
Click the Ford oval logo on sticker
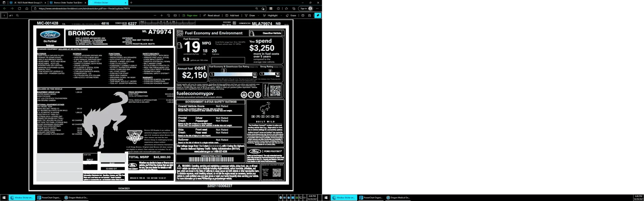[x=50, y=35]
